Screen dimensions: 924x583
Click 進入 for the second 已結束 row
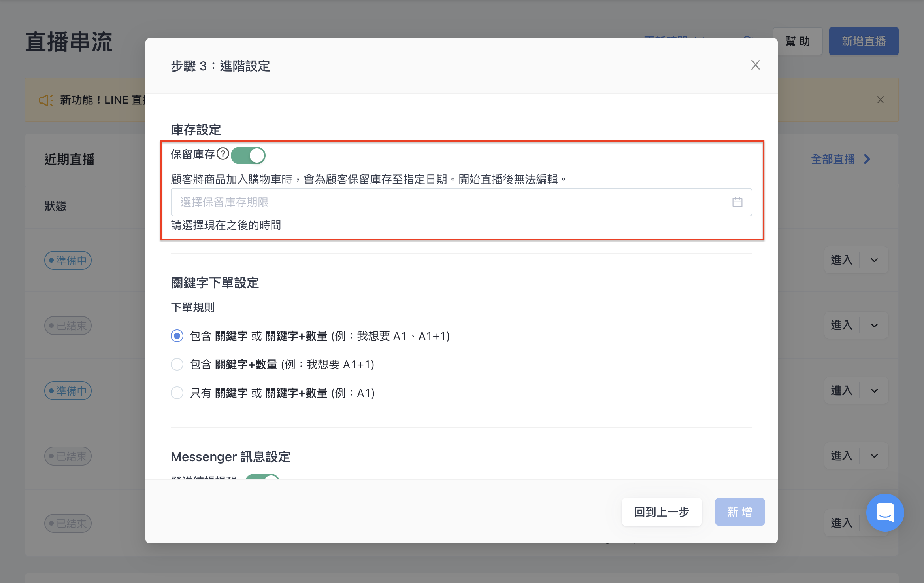click(842, 456)
